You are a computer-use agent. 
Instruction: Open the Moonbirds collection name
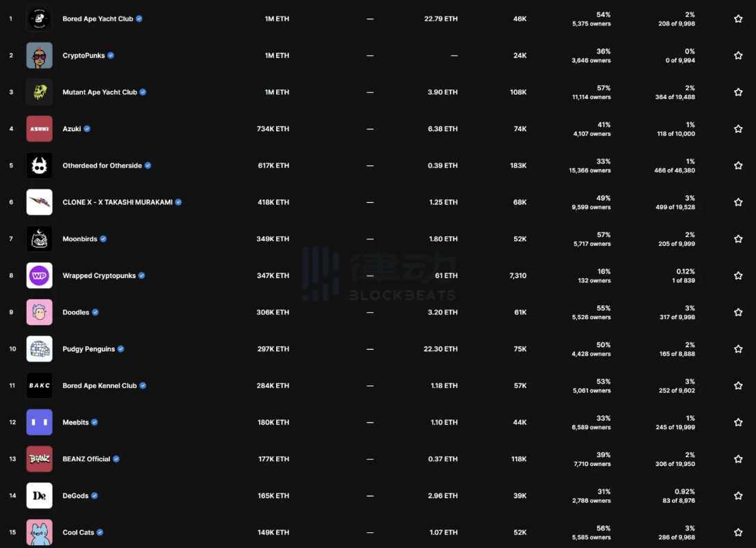click(x=80, y=238)
